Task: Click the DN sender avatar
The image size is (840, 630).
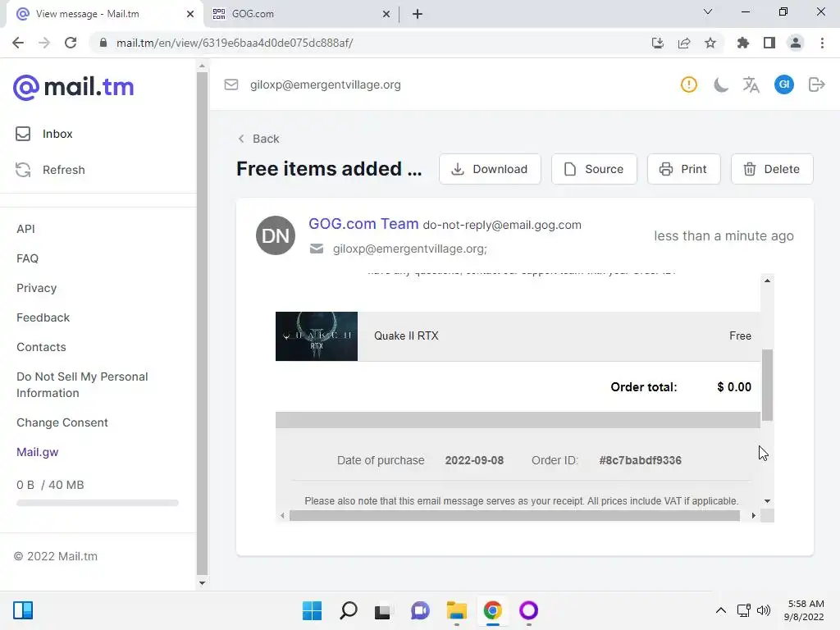Action: click(276, 235)
